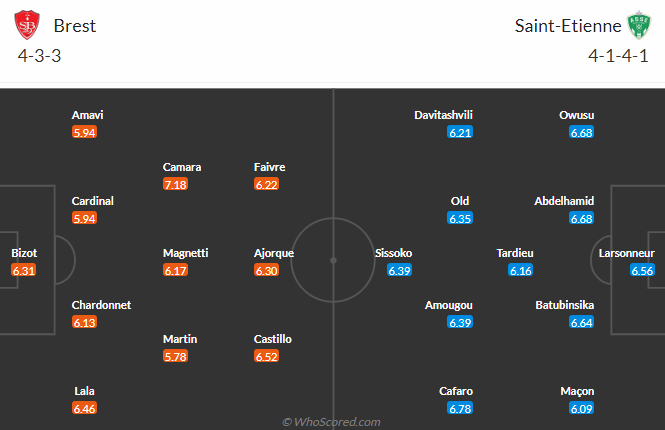Open Davitashvili's player name
Image resolution: width=665 pixels, height=430 pixels.
point(441,115)
